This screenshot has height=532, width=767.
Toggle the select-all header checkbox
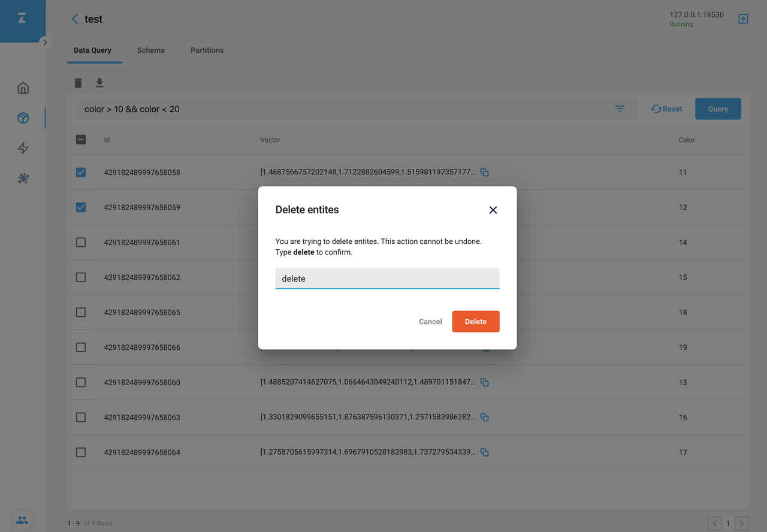pyautogui.click(x=81, y=140)
